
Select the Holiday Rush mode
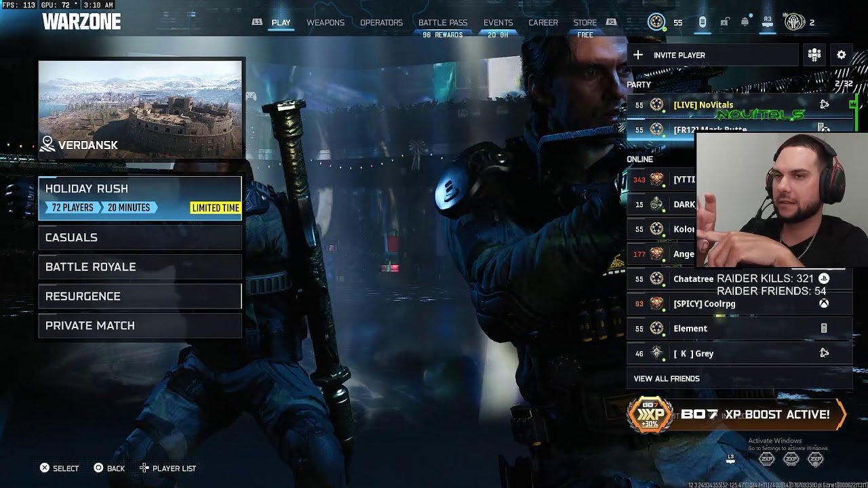point(140,199)
